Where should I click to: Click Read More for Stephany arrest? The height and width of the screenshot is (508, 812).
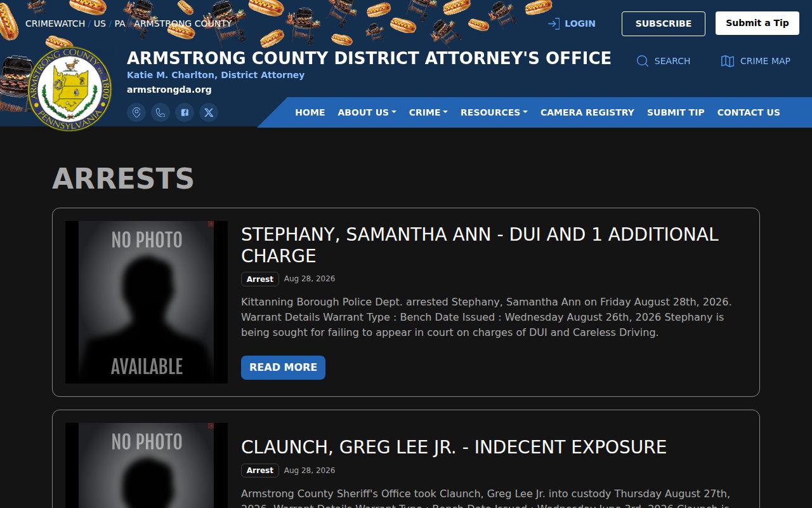coord(283,368)
